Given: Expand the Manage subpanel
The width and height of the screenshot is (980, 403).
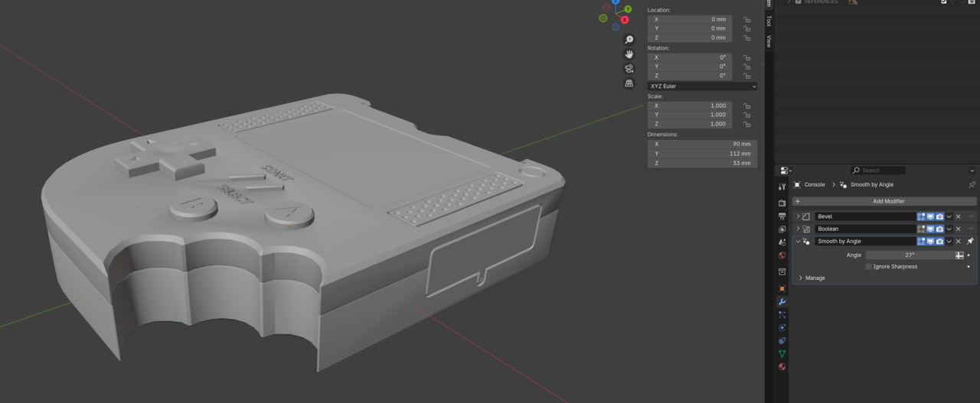Looking at the screenshot, I should click(x=801, y=278).
